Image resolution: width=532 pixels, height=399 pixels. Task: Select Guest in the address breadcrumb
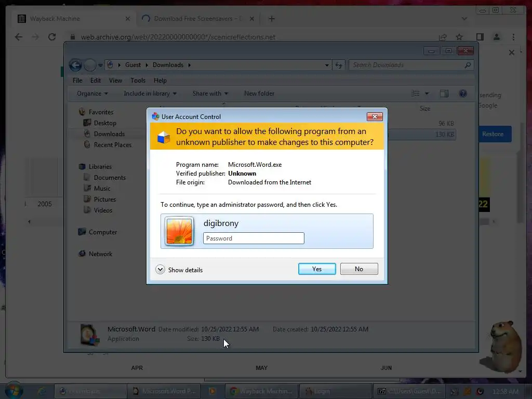[132, 65]
